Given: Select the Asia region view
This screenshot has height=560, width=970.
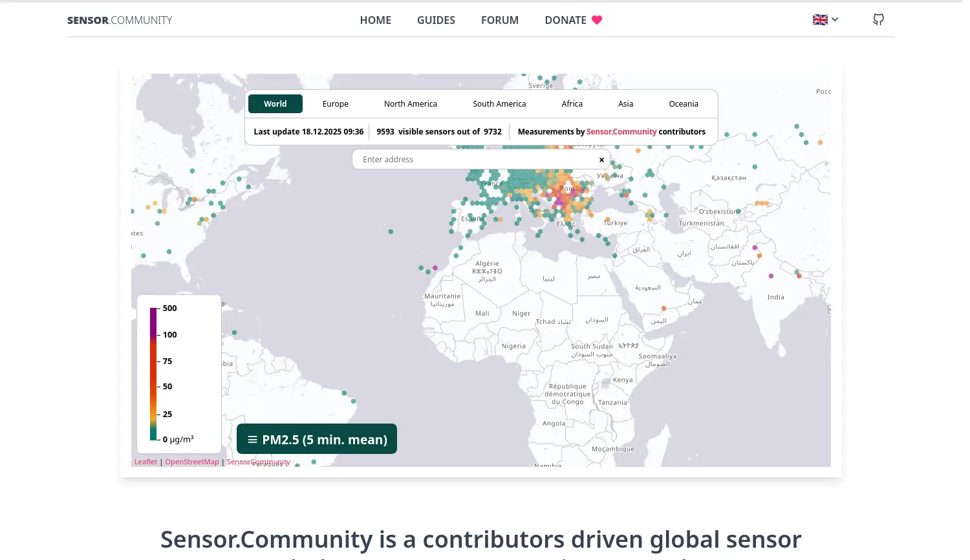Looking at the screenshot, I should (625, 103).
